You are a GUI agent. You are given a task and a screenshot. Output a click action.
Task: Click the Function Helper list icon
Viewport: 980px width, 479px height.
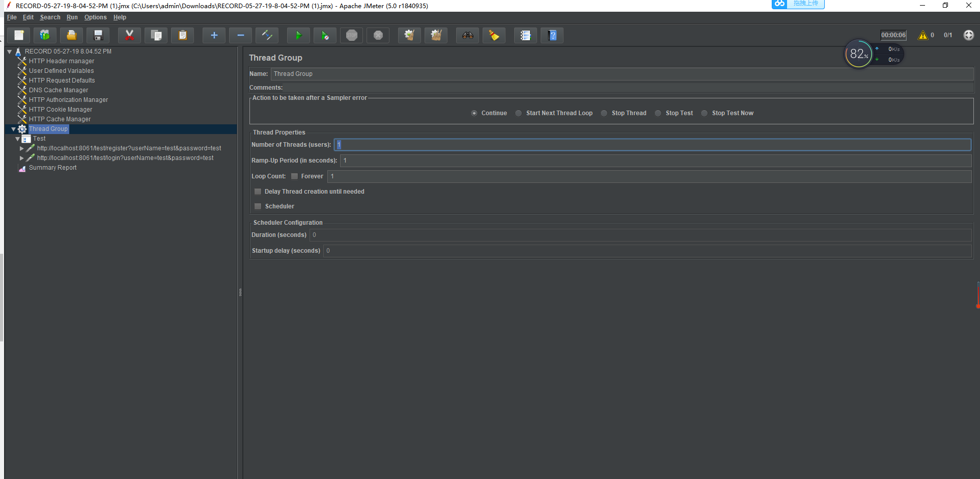tap(525, 35)
